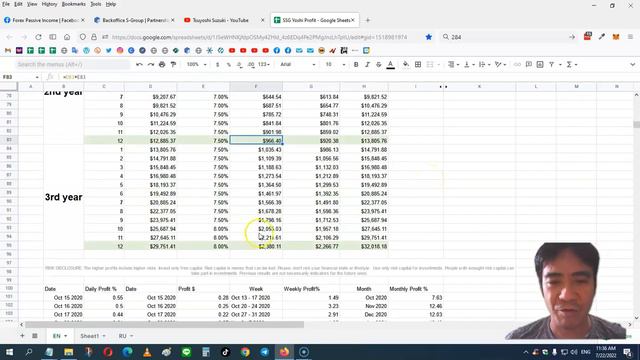Open the functions sigma menu
Image resolution: width=640 pixels, height=360 pixels.
(571, 64)
